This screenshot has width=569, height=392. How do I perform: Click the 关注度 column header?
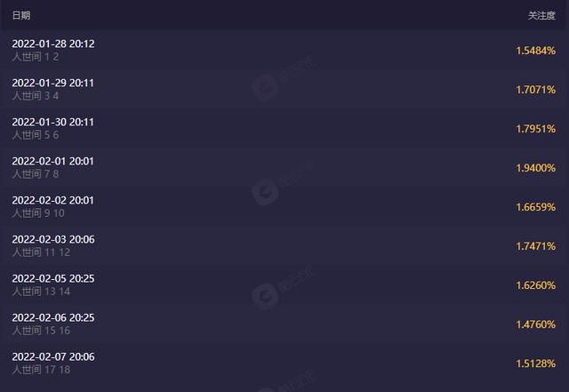pyautogui.click(x=541, y=15)
